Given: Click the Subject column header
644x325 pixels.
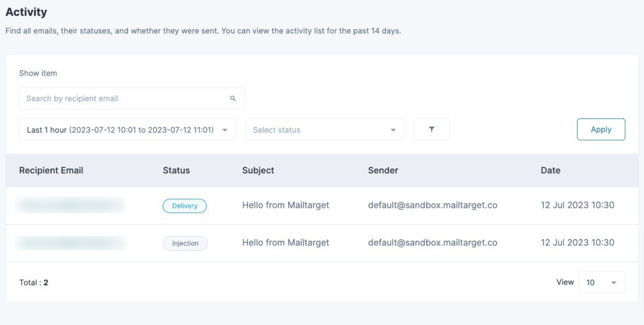Looking at the screenshot, I should 258,170.
